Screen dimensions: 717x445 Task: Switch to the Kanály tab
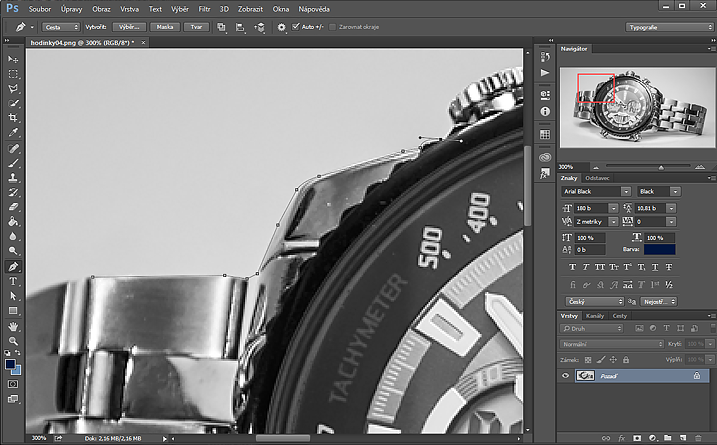coord(594,316)
